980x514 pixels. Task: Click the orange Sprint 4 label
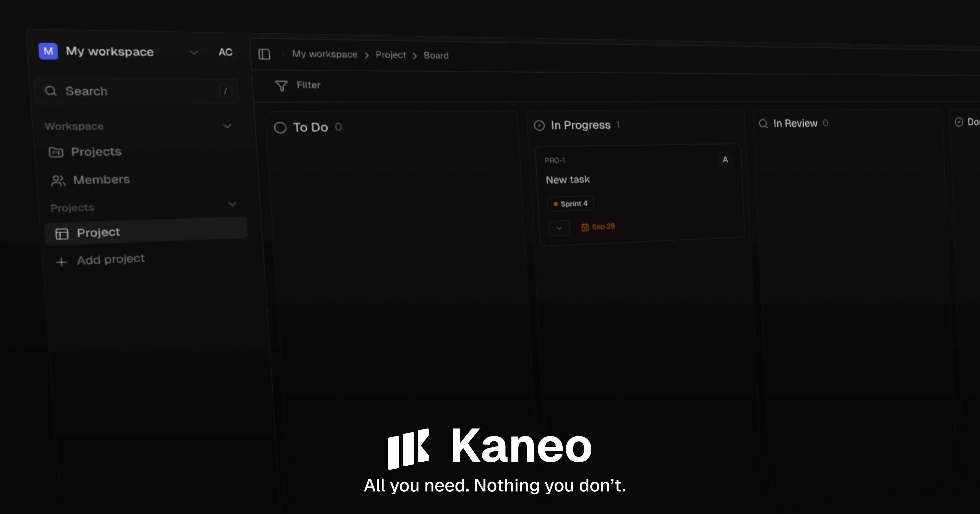570,204
